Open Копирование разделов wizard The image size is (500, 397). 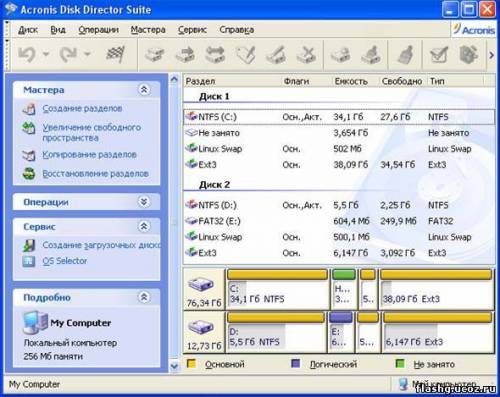(x=89, y=155)
